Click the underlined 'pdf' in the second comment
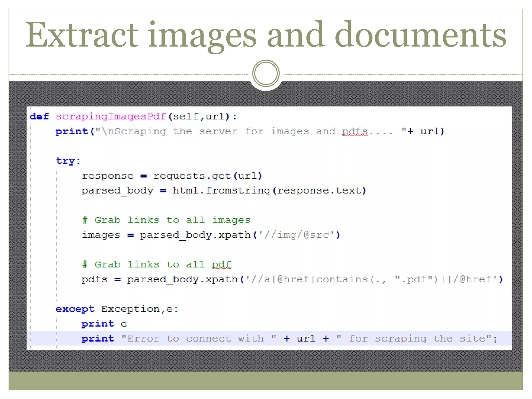532x399 pixels. (221, 264)
